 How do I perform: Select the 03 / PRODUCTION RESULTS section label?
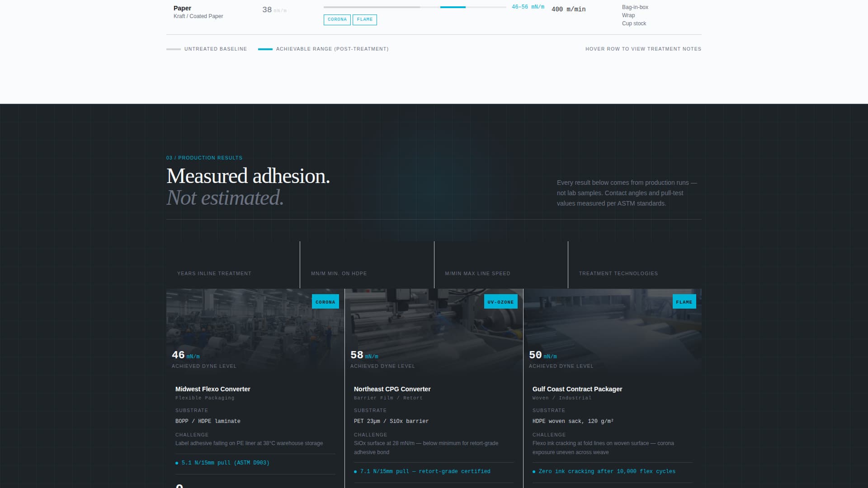point(204,158)
